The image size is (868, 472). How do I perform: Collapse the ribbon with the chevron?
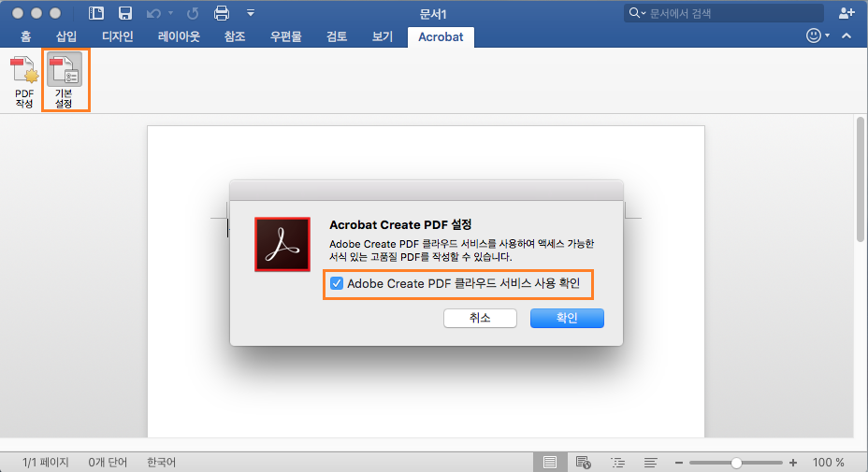[x=846, y=36]
